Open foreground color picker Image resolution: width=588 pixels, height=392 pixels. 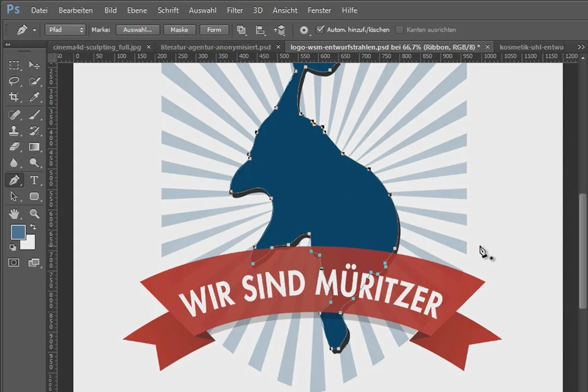[17, 232]
